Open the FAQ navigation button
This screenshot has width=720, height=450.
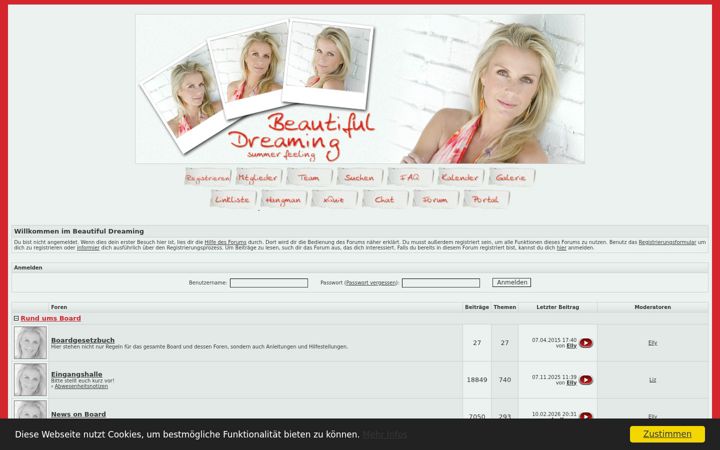point(410,177)
